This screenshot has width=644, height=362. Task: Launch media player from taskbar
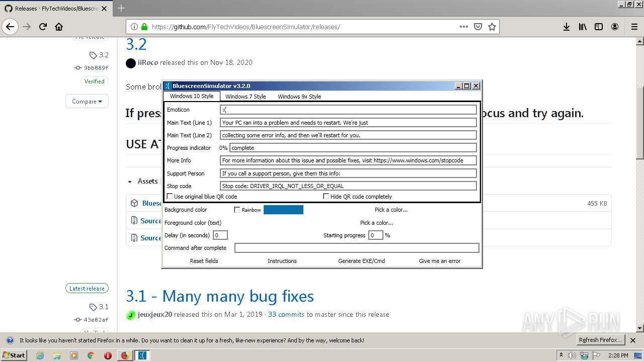pos(74,355)
